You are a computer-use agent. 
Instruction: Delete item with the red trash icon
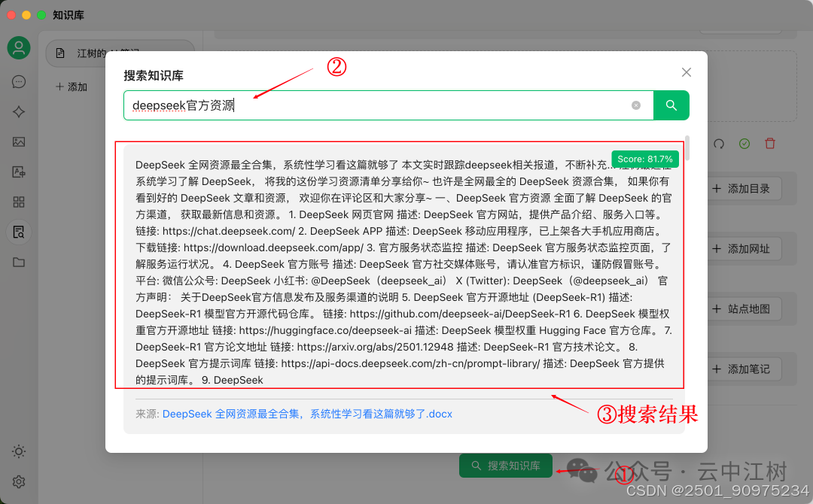pyautogui.click(x=770, y=144)
